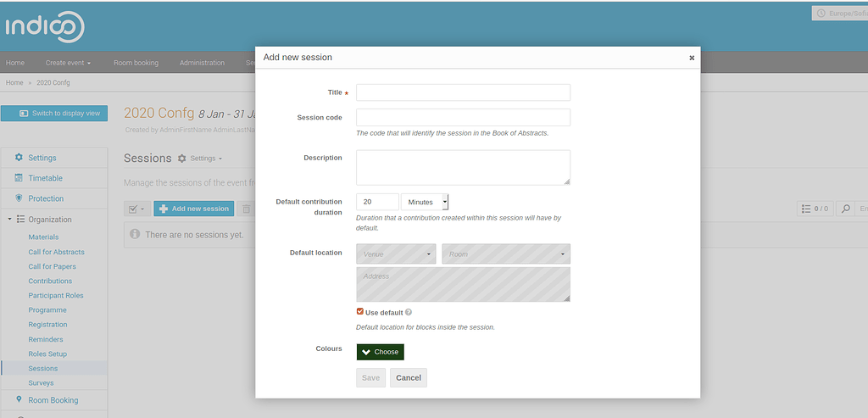Open the Room dropdown

[x=506, y=254]
